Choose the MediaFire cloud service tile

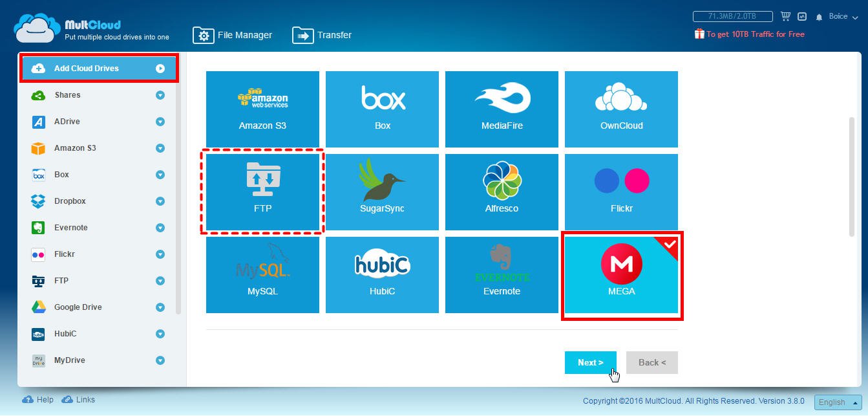(x=502, y=109)
